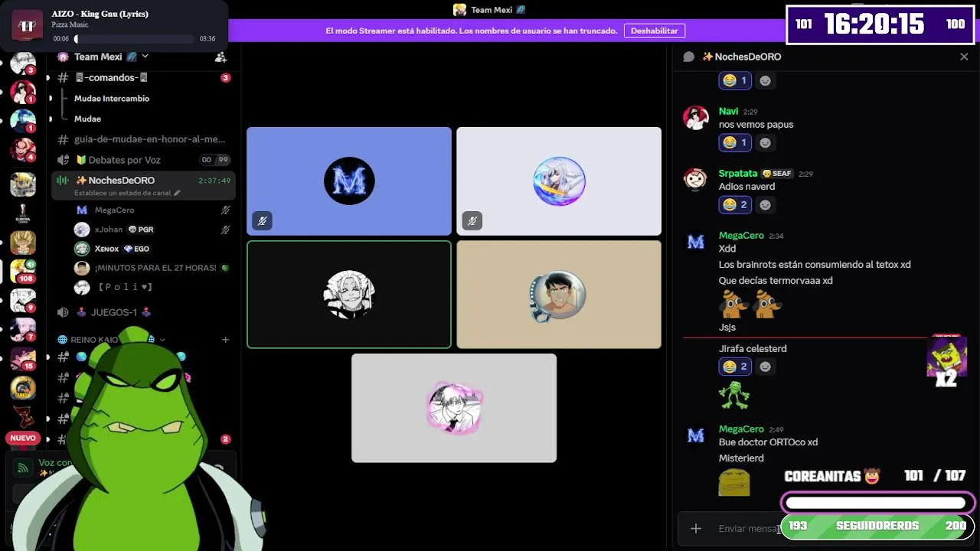980x551 pixels.
Task: Close the NochesDeORO chat panel
Action: pos(964,57)
